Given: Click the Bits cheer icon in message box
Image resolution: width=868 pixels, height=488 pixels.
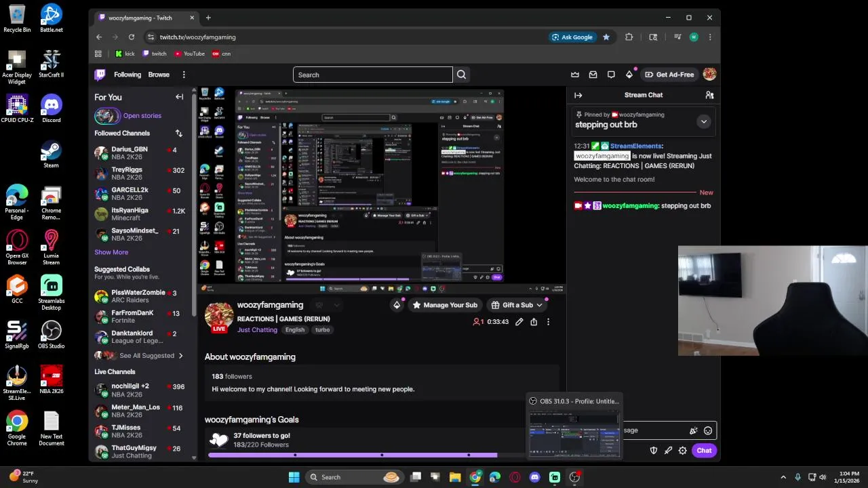Looking at the screenshot, I should point(693,430).
